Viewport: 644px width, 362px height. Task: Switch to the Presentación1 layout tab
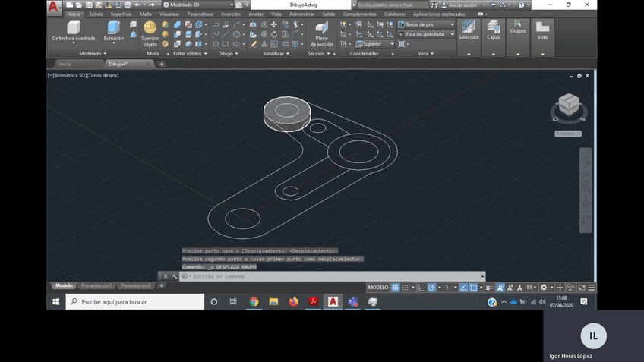tap(96, 285)
